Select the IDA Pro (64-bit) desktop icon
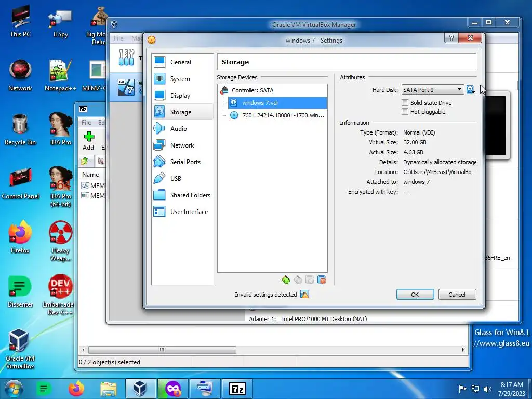532x399 pixels. click(x=60, y=187)
